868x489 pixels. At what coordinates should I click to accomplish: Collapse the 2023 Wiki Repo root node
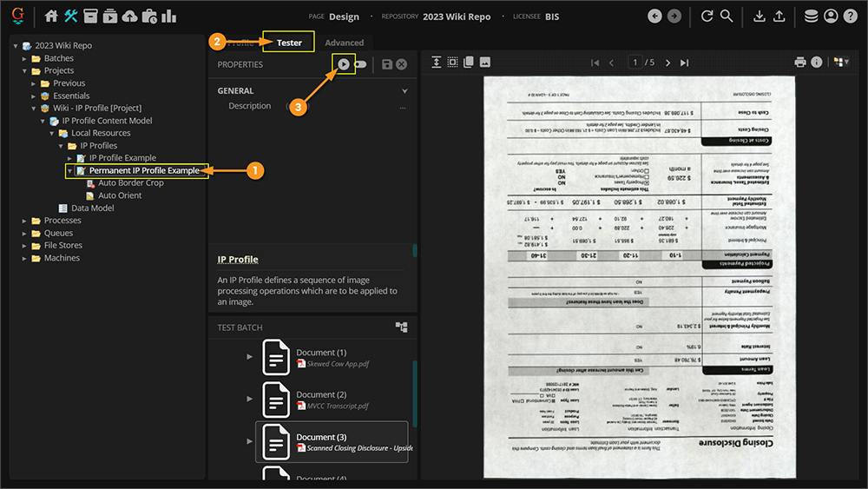click(16, 46)
